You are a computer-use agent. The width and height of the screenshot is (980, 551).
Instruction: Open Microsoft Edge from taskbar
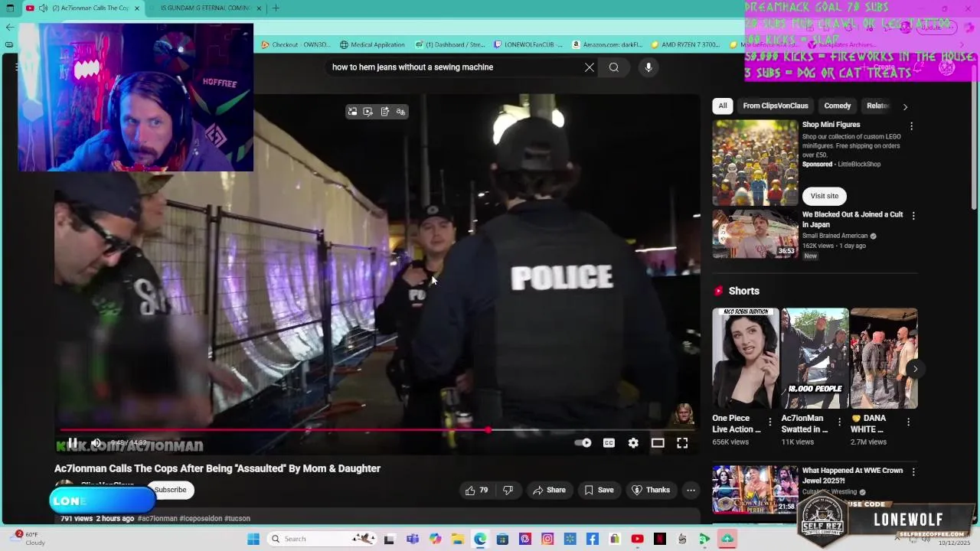[480, 539]
